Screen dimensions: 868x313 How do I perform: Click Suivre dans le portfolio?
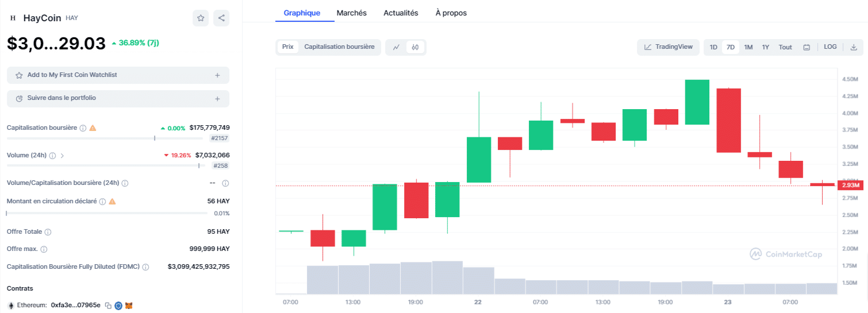pos(118,99)
